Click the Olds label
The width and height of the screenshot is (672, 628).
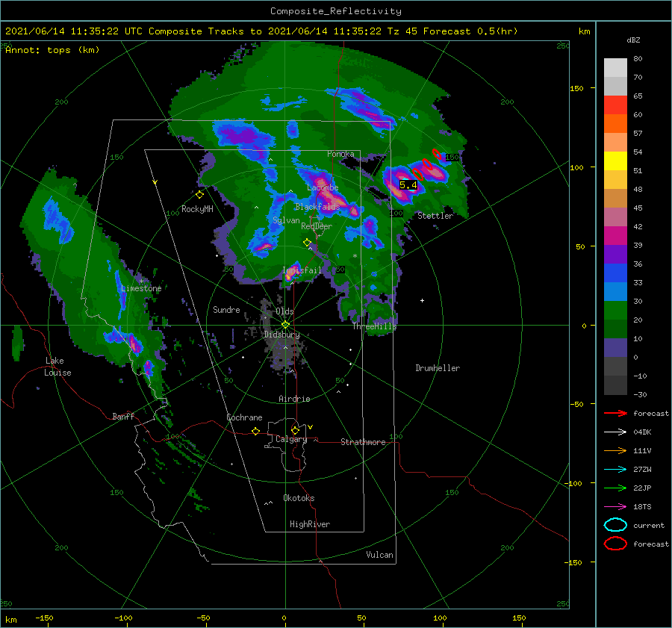[x=284, y=311]
